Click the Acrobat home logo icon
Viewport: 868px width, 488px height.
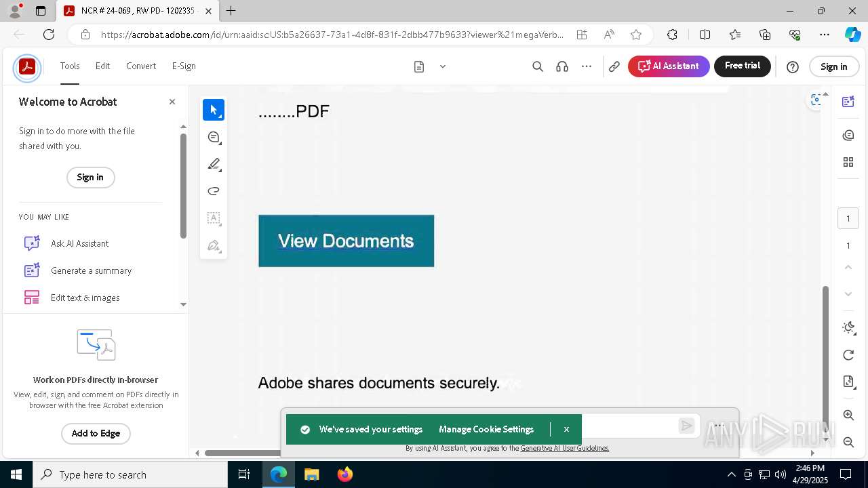(x=27, y=67)
